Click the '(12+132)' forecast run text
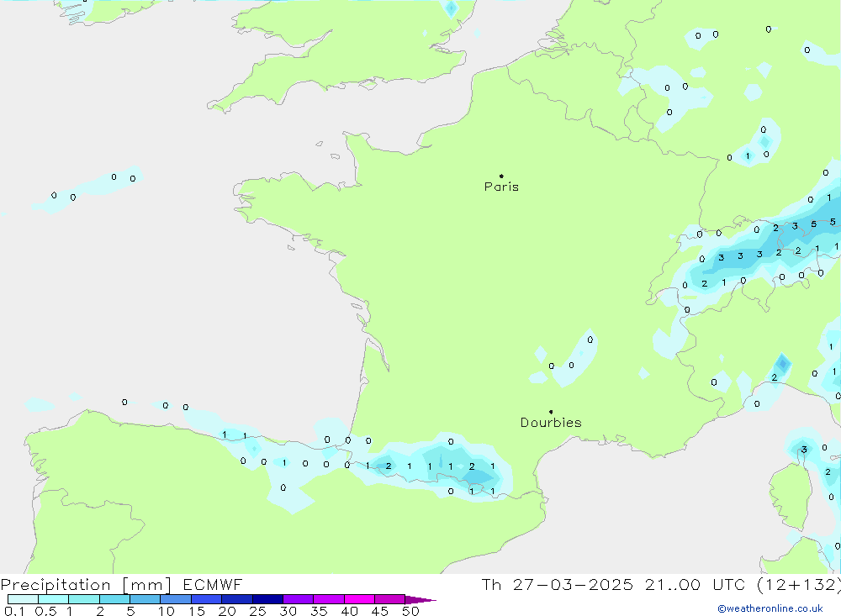841x616 pixels. coord(799,585)
